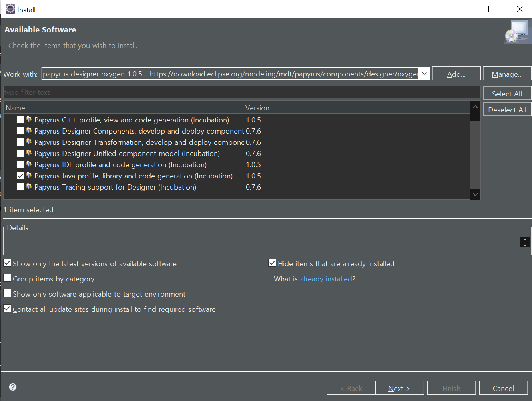Click the Add... button
This screenshot has height=401, width=532.
pos(456,74)
